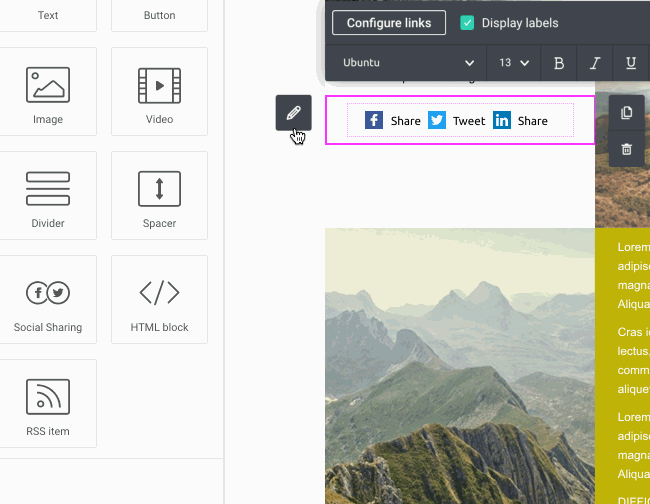650x504 pixels.
Task: Click the Share label next to LinkedIn
Action: click(533, 121)
